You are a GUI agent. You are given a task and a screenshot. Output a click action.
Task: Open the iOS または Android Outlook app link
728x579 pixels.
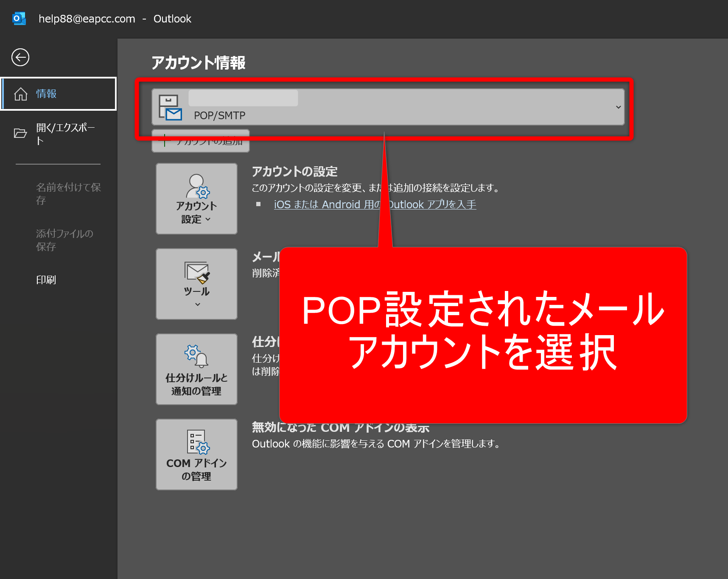pyautogui.click(x=375, y=204)
